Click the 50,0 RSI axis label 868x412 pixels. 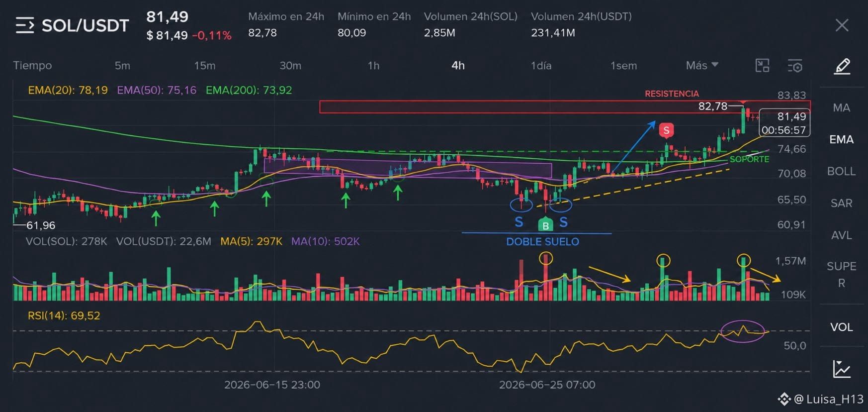click(x=795, y=345)
